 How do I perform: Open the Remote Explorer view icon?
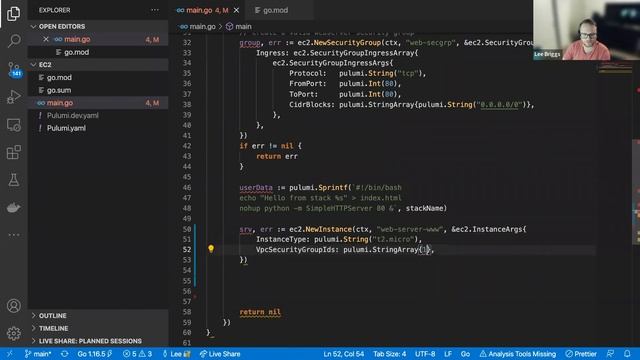click(13, 125)
